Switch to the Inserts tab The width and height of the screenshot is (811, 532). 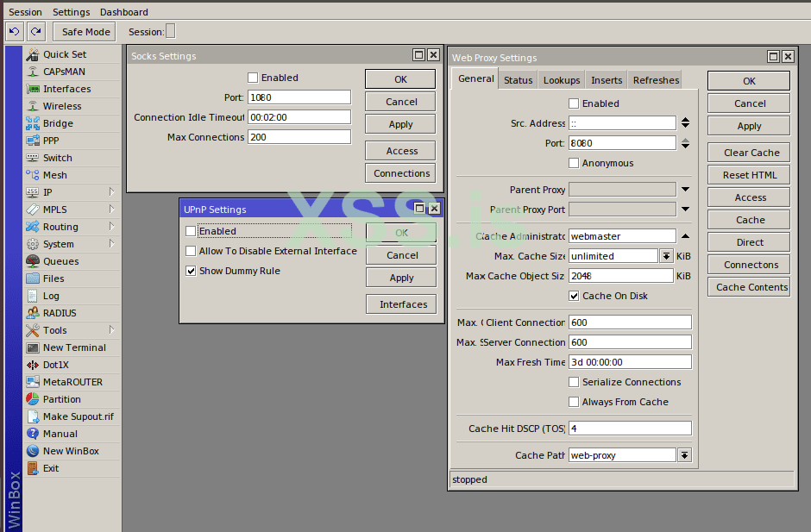(607, 80)
